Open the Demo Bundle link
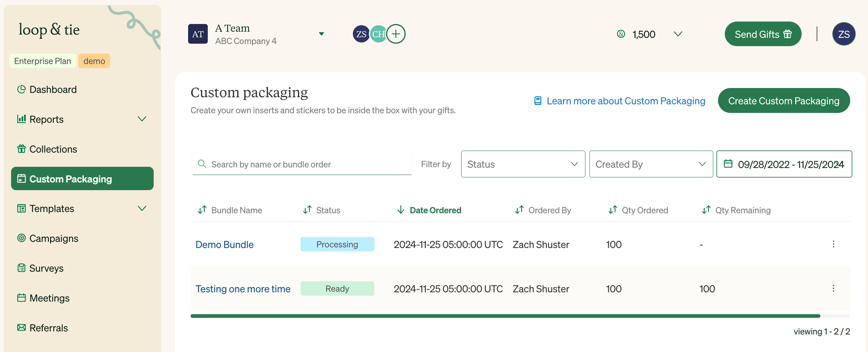The image size is (868, 352). [x=225, y=245]
